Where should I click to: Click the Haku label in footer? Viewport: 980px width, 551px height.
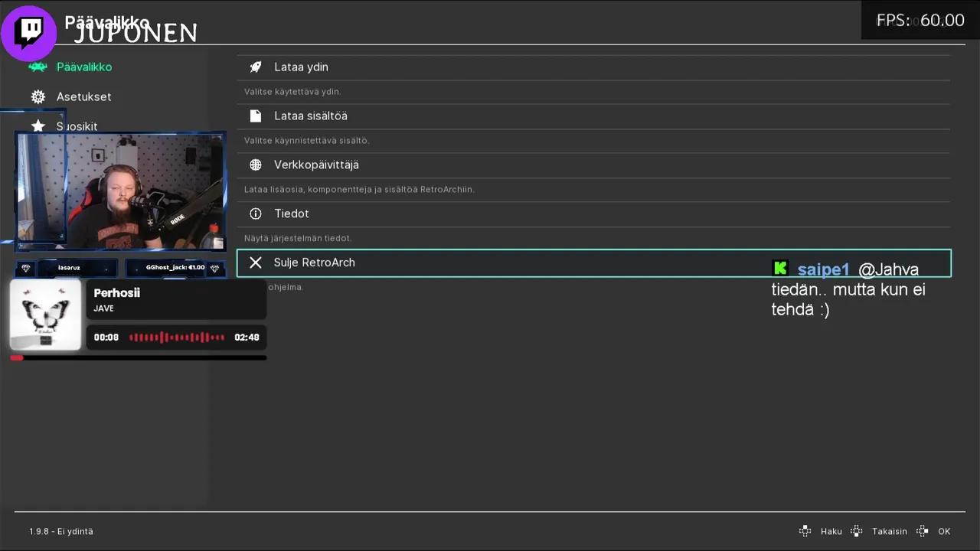(831, 531)
